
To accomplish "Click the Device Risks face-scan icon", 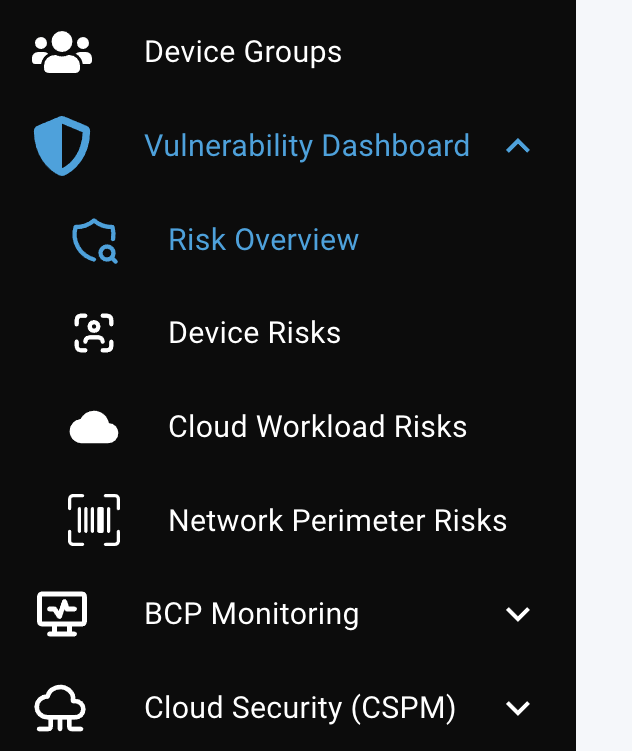I will pyautogui.click(x=94, y=333).
